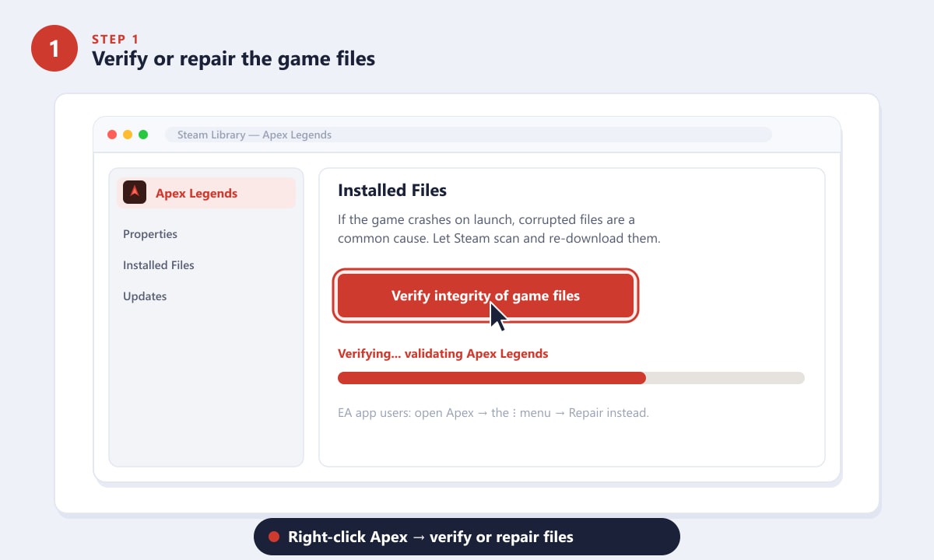Click the yellow minimize window dot
This screenshot has height=560, width=934.
coord(128,135)
